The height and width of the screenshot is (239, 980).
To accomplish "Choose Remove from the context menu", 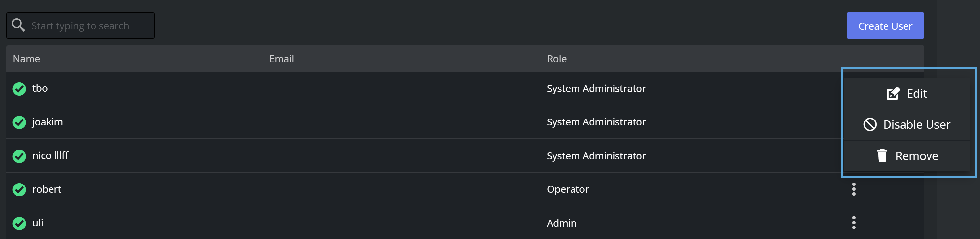I will pyautogui.click(x=916, y=156).
